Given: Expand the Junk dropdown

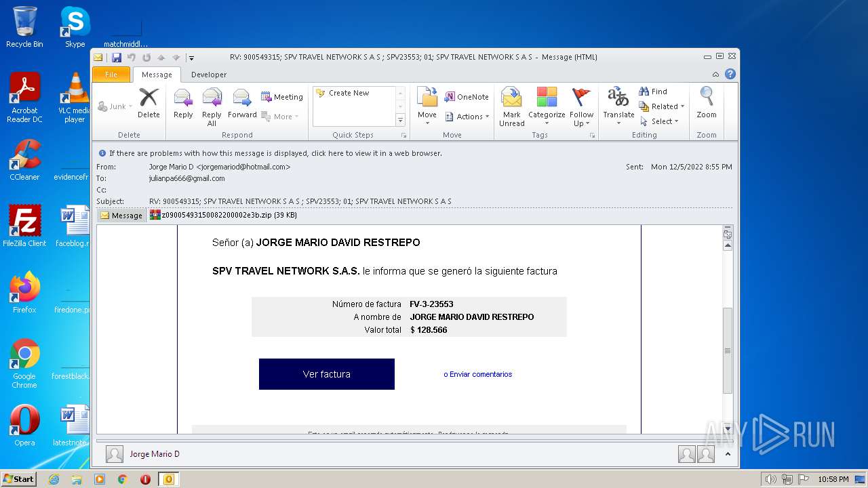Looking at the screenshot, I should tap(115, 106).
